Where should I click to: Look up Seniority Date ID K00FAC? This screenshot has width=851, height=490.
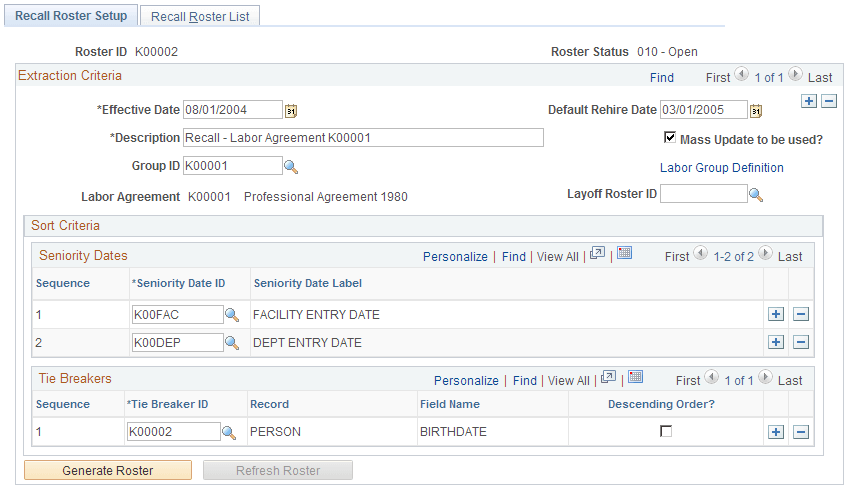pyautogui.click(x=232, y=315)
